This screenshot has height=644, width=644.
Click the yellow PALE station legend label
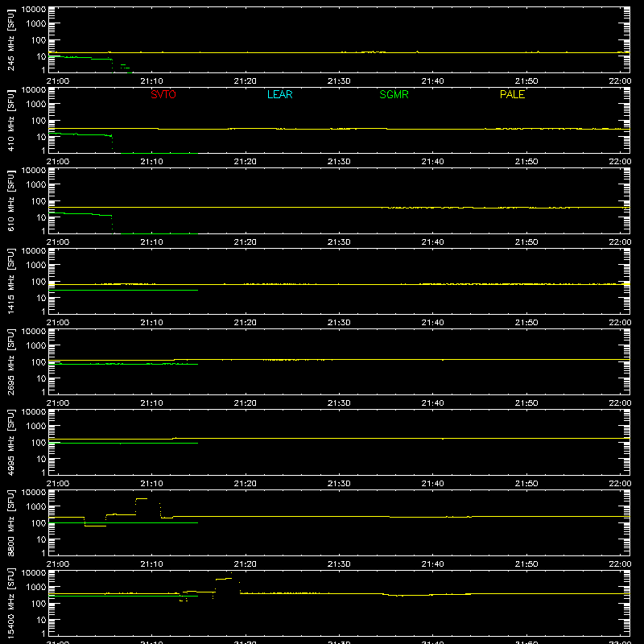click(x=512, y=94)
